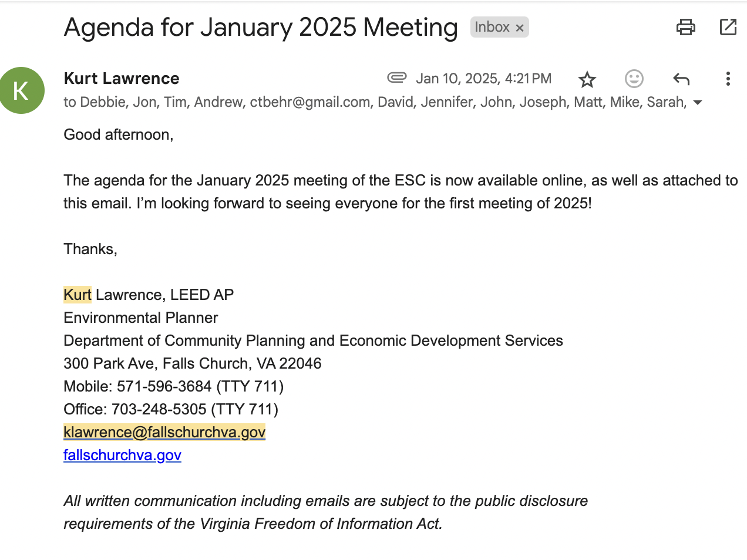This screenshot has width=747, height=560.
Task: Star the message from Kurt Lawrence
Action: (587, 79)
